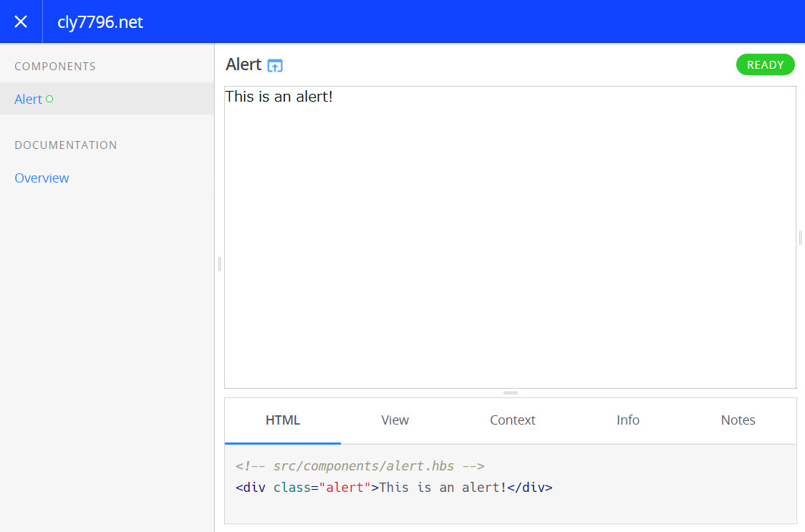Click the Components section heading
805x532 pixels.
point(55,67)
